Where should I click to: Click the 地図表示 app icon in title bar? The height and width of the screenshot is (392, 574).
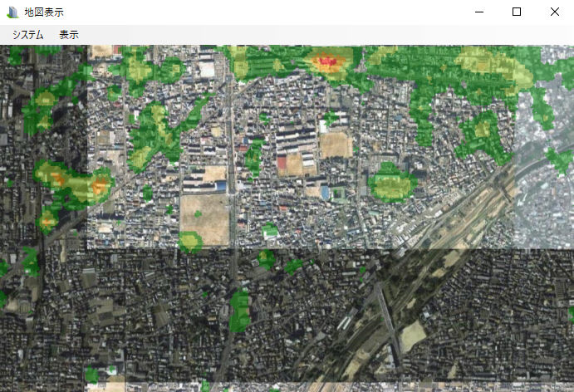click(12, 12)
